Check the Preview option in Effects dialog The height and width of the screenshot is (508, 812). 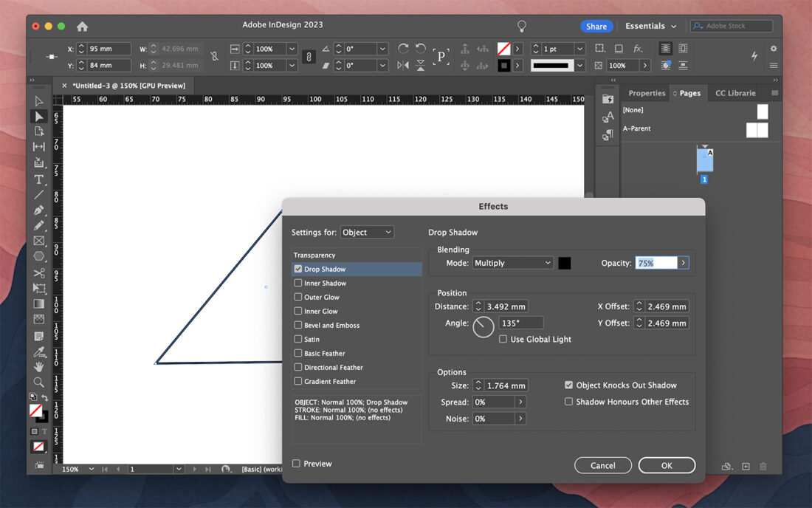[296, 463]
